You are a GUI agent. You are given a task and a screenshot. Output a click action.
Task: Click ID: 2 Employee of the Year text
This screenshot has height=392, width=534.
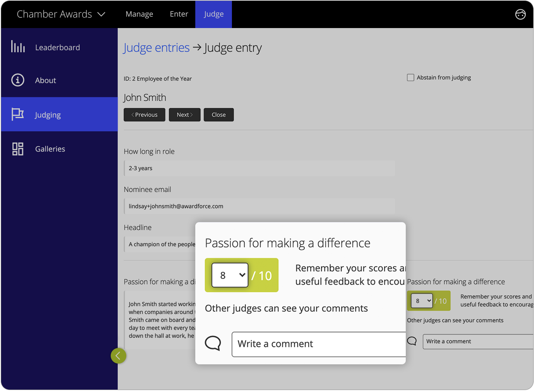158,79
